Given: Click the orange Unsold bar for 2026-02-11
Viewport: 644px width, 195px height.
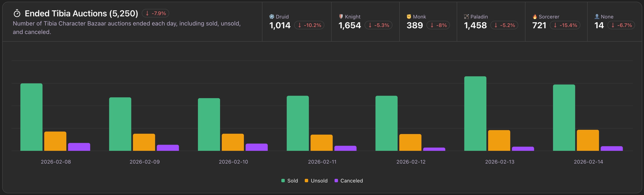Looking at the screenshot, I should pyautogui.click(x=322, y=143).
